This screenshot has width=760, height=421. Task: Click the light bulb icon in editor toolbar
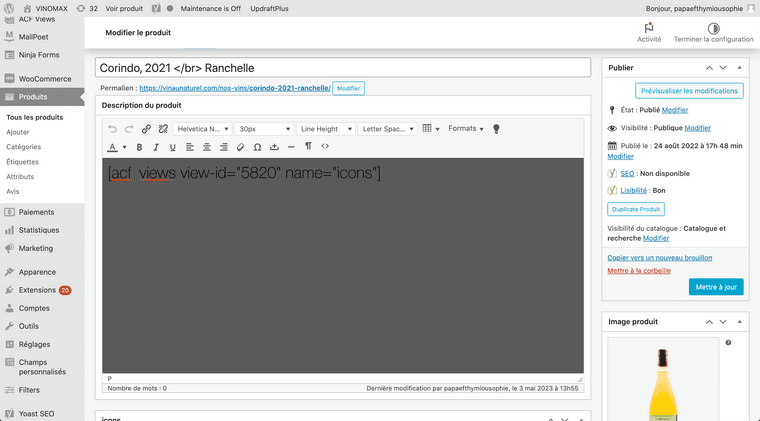point(496,129)
